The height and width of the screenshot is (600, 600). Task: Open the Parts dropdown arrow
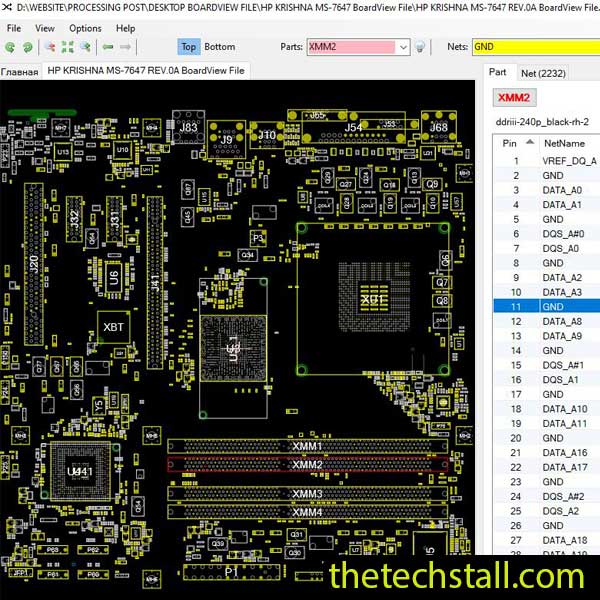click(x=402, y=47)
